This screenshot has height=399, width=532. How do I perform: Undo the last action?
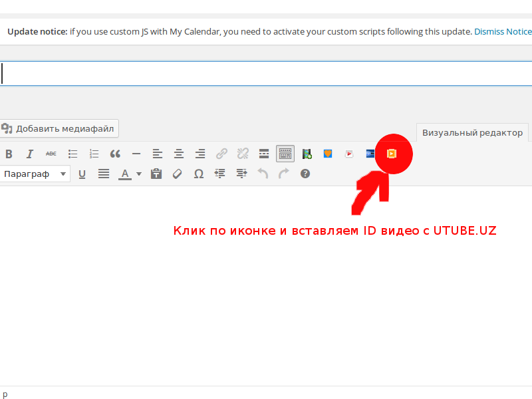263,174
